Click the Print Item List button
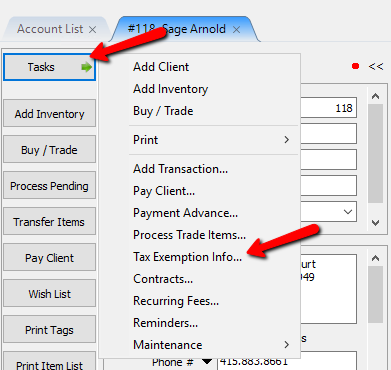This screenshot has width=391, height=370. pos(49,362)
